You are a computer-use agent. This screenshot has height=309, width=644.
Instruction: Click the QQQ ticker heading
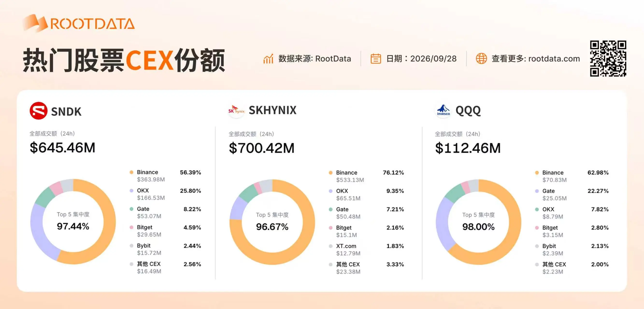coord(468,110)
